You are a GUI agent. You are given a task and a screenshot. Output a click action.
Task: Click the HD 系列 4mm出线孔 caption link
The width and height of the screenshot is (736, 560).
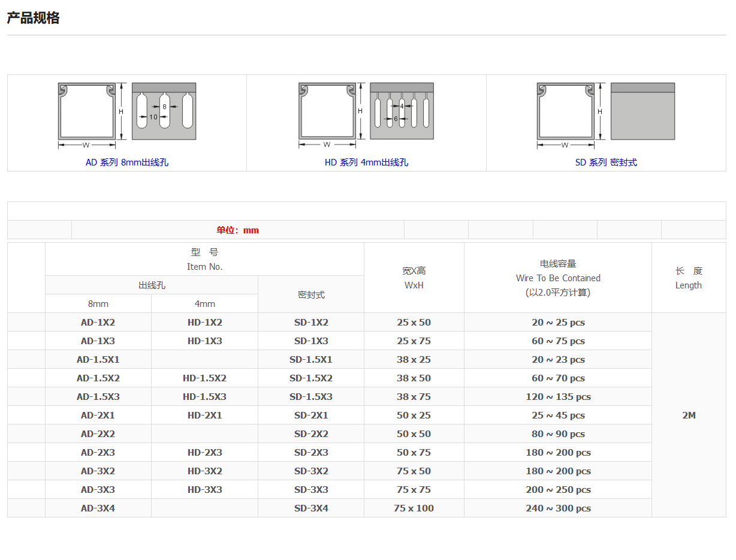[x=366, y=162]
